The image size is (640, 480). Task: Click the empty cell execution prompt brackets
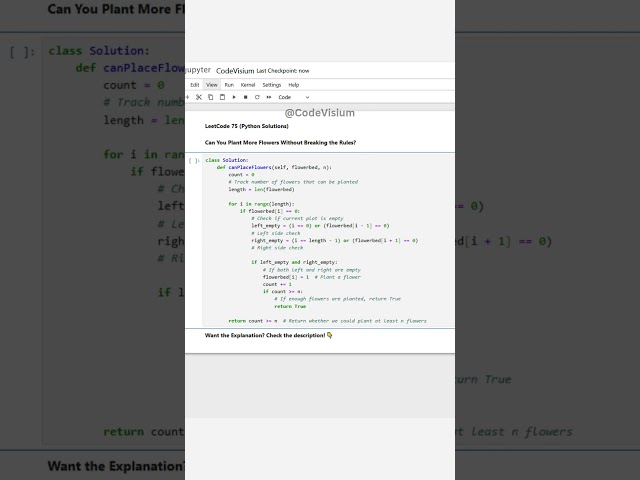[x=194, y=160]
